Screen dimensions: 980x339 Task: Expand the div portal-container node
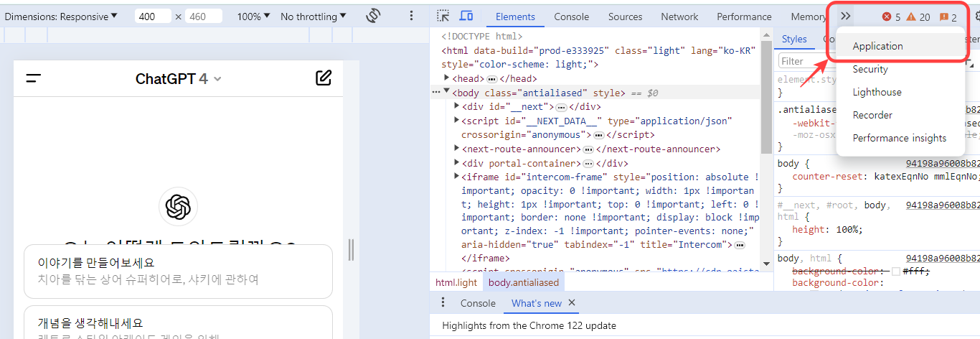[458, 163]
